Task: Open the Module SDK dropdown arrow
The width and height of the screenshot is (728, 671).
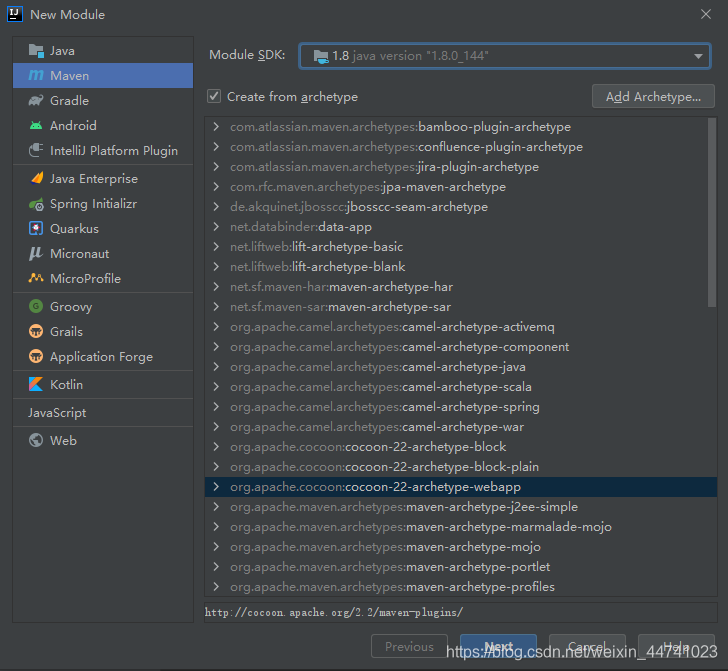Action: click(x=698, y=56)
